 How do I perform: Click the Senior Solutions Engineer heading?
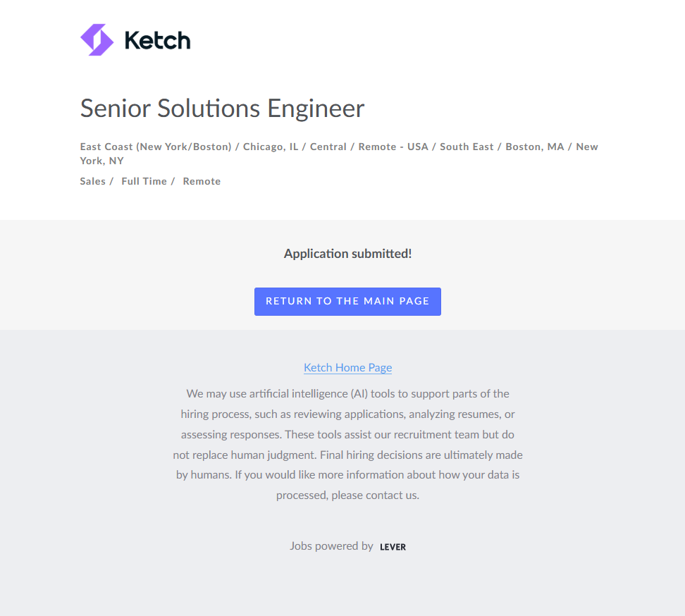tap(222, 109)
